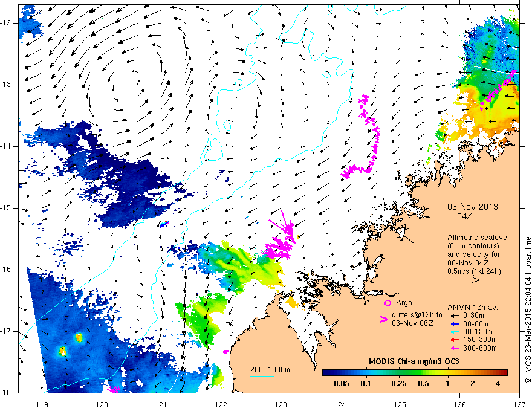Screen dimensions: 532x411
Task: Click the '150-300m' depth label
Action: 480,340
